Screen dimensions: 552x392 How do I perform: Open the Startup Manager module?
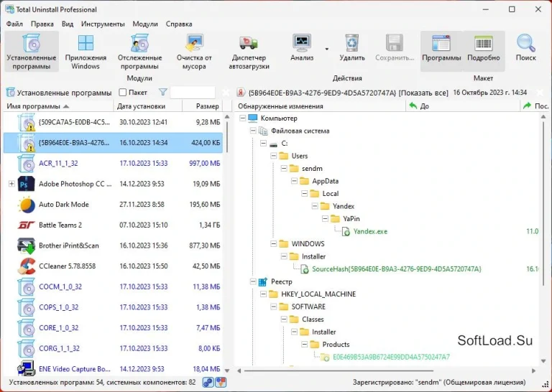(x=249, y=52)
